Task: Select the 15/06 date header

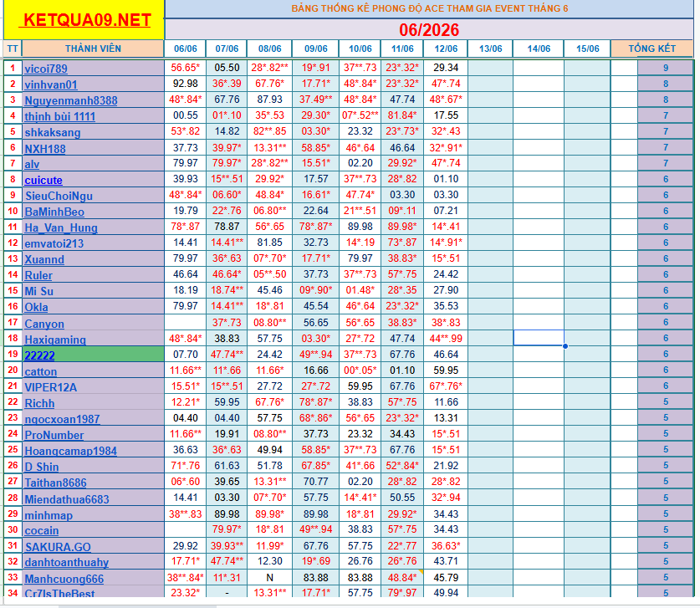Action: tap(587, 49)
